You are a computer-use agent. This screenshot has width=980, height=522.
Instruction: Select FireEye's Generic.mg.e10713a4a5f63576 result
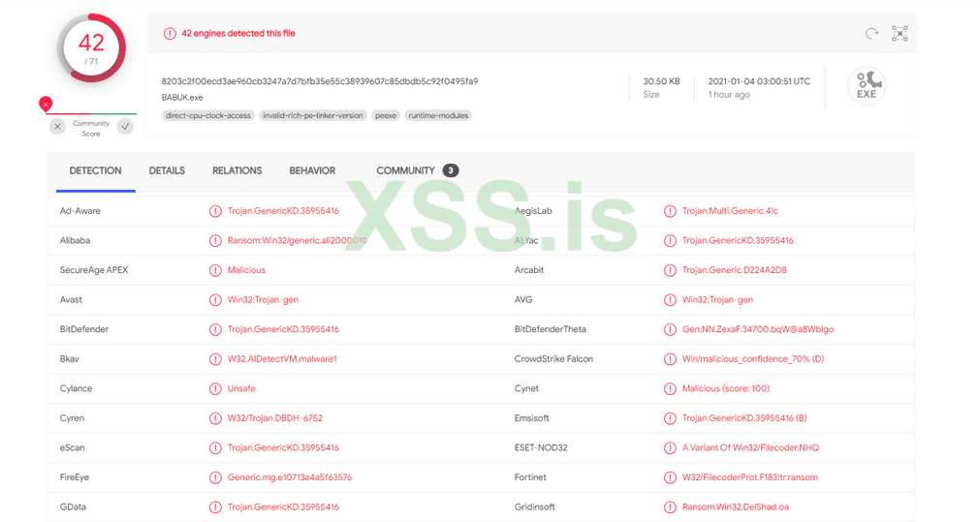coord(290,477)
